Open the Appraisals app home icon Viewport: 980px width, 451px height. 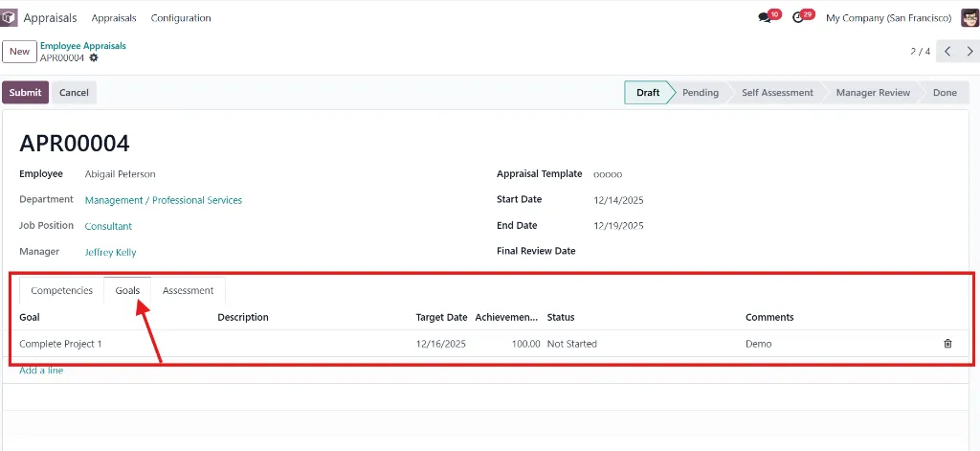9,18
